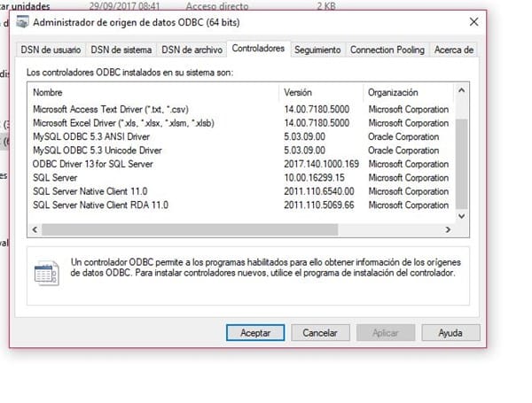
Task: Click version 2011.110.6540.00 cell
Action: (x=319, y=191)
